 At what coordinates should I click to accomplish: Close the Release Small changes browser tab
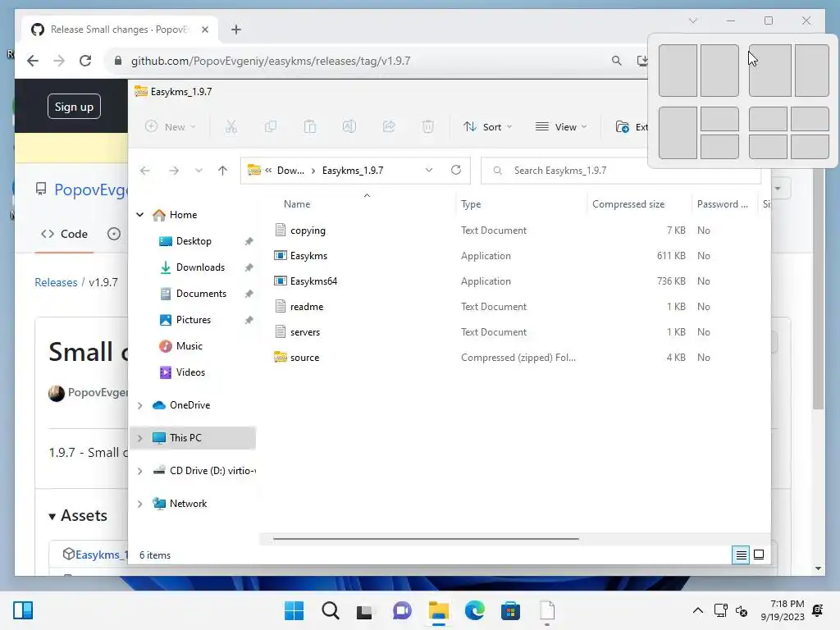click(x=204, y=30)
